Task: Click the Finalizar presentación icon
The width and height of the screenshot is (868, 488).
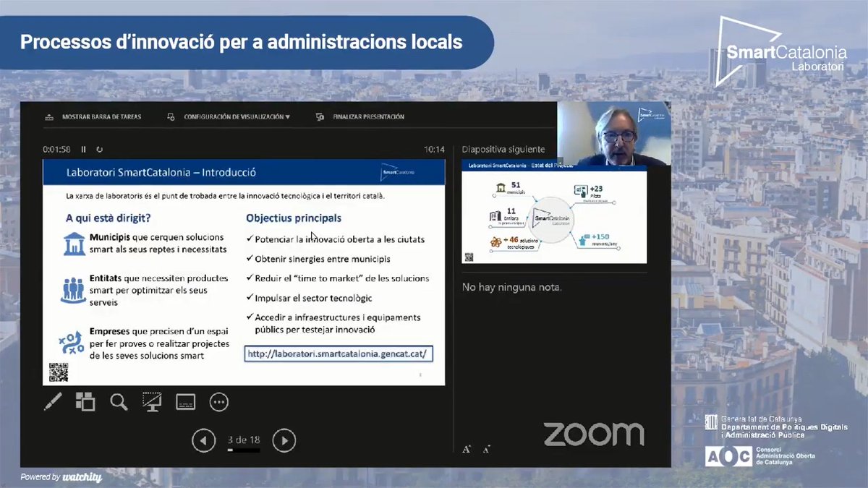Action: [319, 116]
